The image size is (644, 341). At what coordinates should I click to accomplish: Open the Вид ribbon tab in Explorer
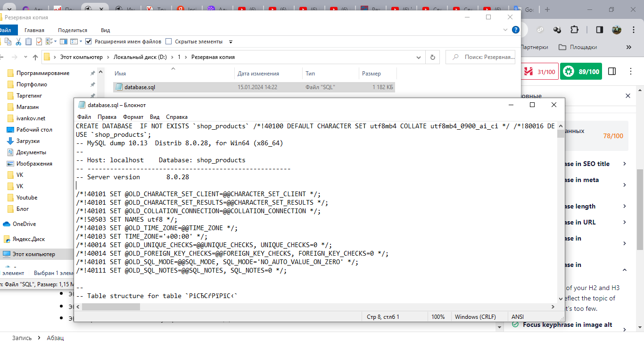click(106, 30)
